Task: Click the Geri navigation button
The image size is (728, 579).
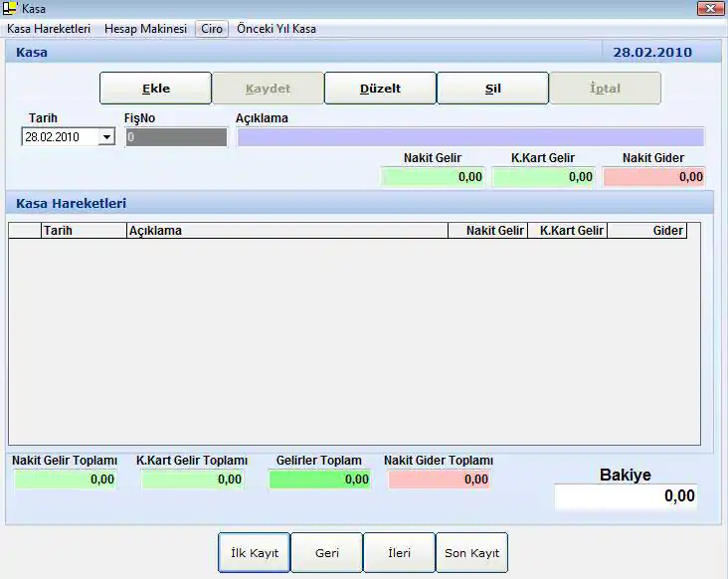Action: pyautogui.click(x=327, y=552)
